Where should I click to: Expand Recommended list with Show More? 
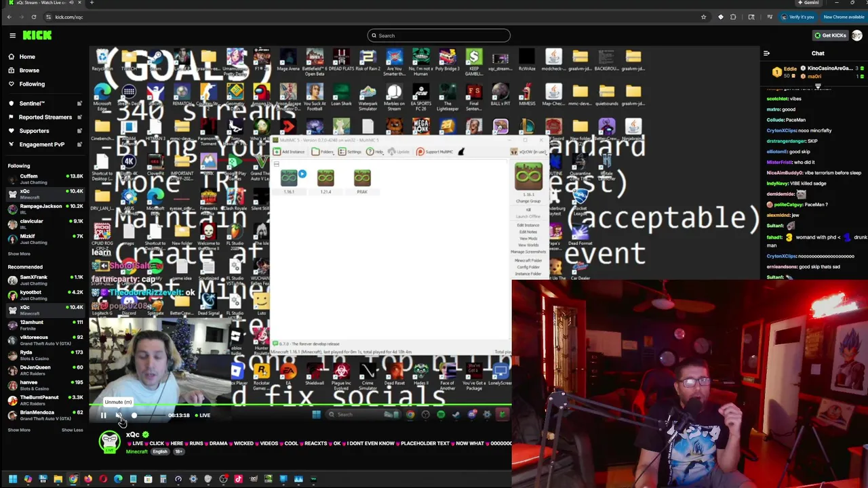click(19, 430)
